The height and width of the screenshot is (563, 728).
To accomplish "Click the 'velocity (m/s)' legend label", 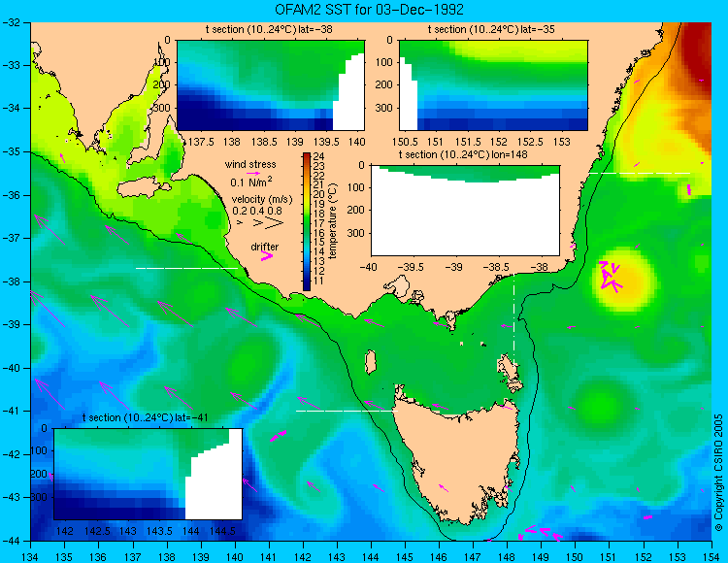I will pyautogui.click(x=262, y=200).
